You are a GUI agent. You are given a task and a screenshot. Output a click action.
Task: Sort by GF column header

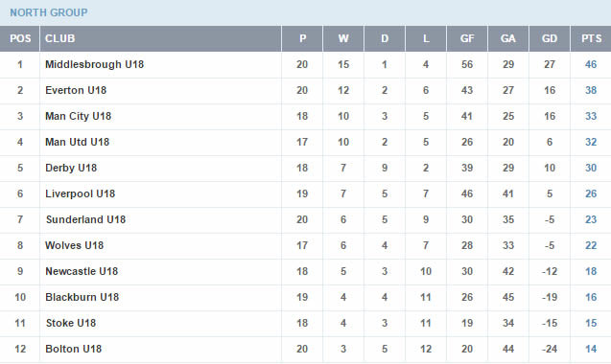point(467,38)
